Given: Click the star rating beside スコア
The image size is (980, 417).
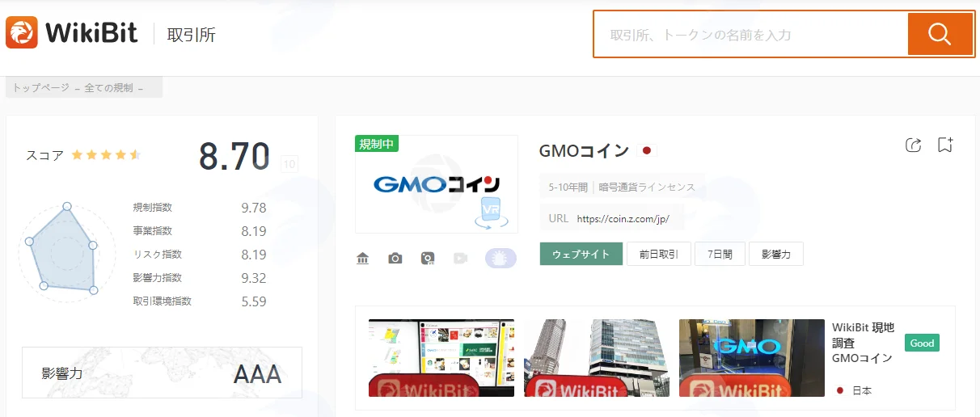Looking at the screenshot, I should (105, 155).
